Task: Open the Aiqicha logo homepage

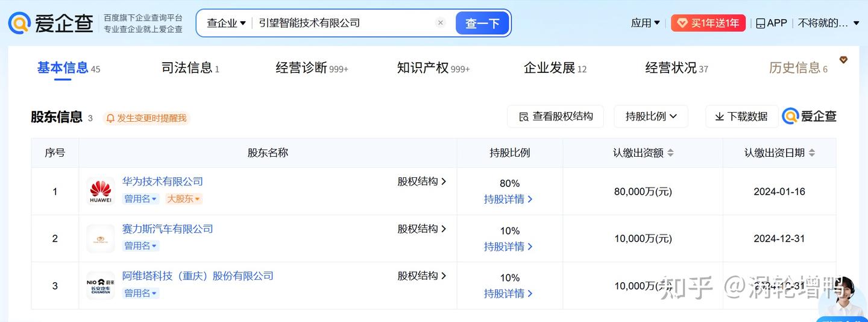Action: pos(51,23)
